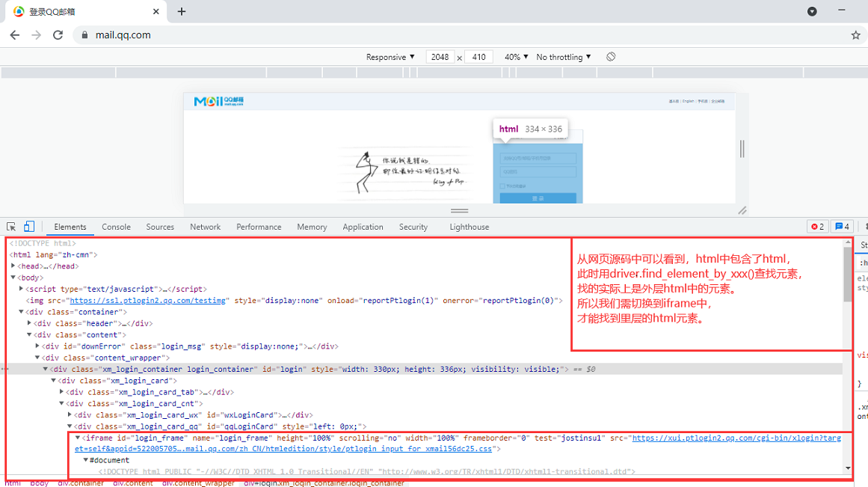Toggle the device toolbar icon
Image resolution: width=868 pixels, height=487 pixels.
(x=29, y=227)
